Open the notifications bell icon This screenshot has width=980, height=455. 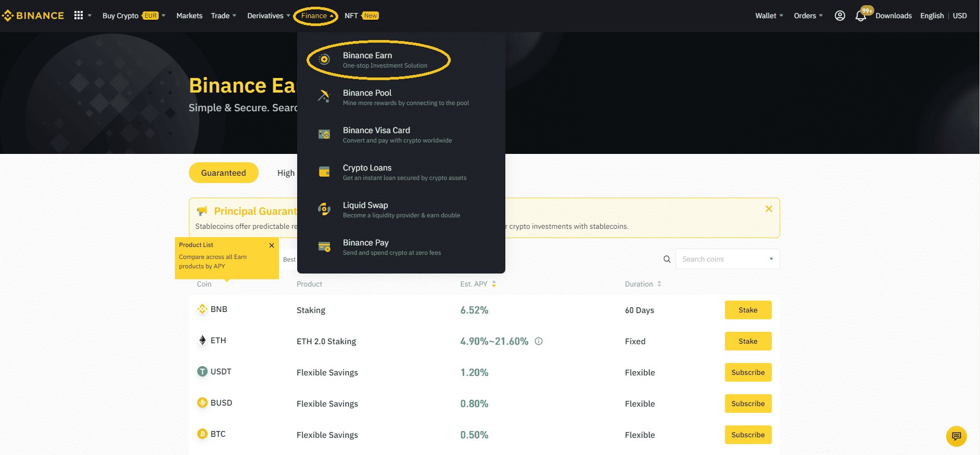(860, 16)
